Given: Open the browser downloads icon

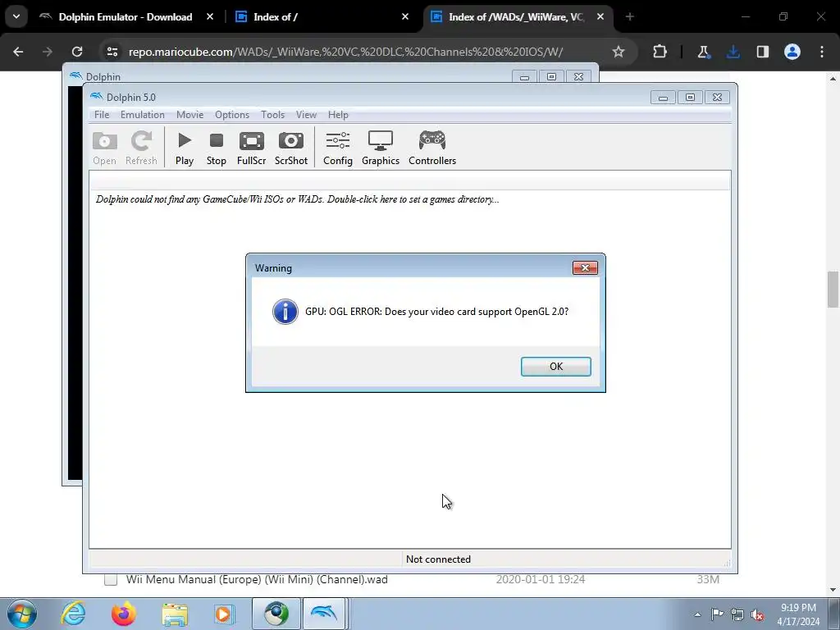Looking at the screenshot, I should (733, 52).
